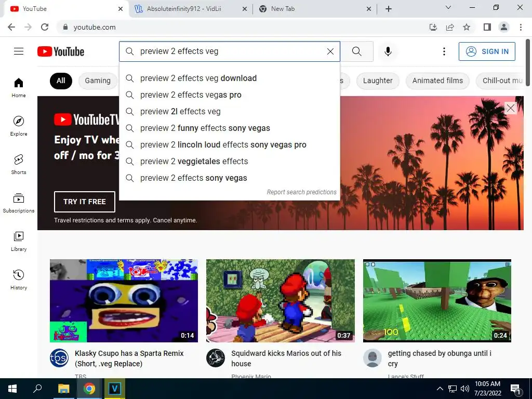Open Vegas Pro from taskbar

(115, 389)
